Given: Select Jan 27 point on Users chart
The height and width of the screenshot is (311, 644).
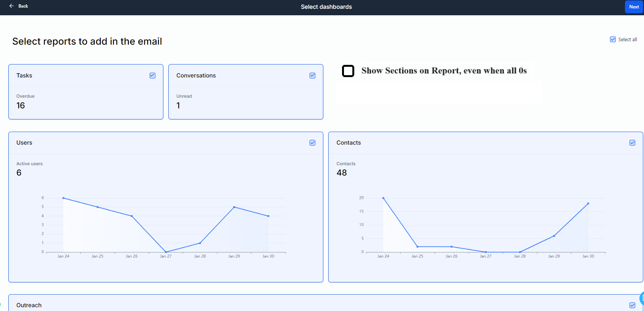Looking at the screenshot, I should (166, 252).
